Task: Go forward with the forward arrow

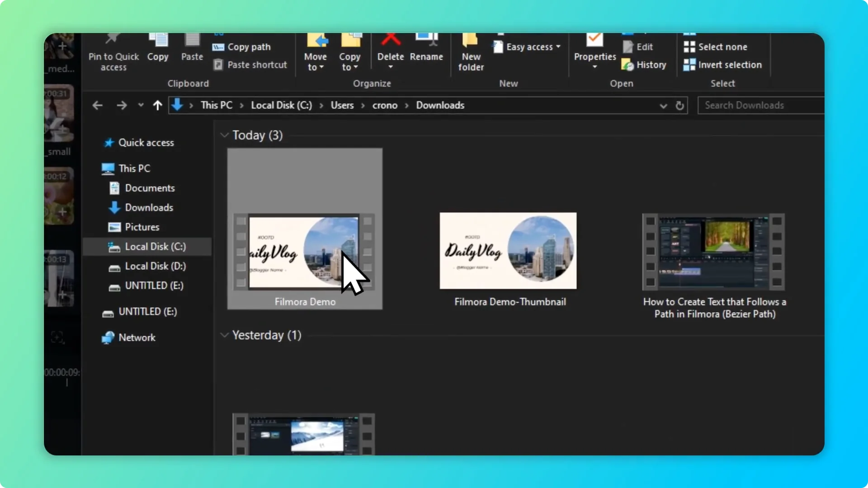Action: [122, 105]
